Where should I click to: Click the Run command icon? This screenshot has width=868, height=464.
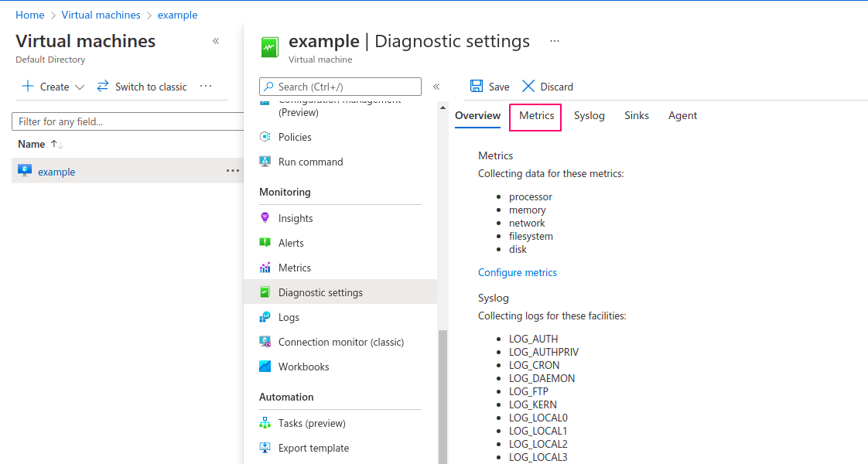coord(265,162)
